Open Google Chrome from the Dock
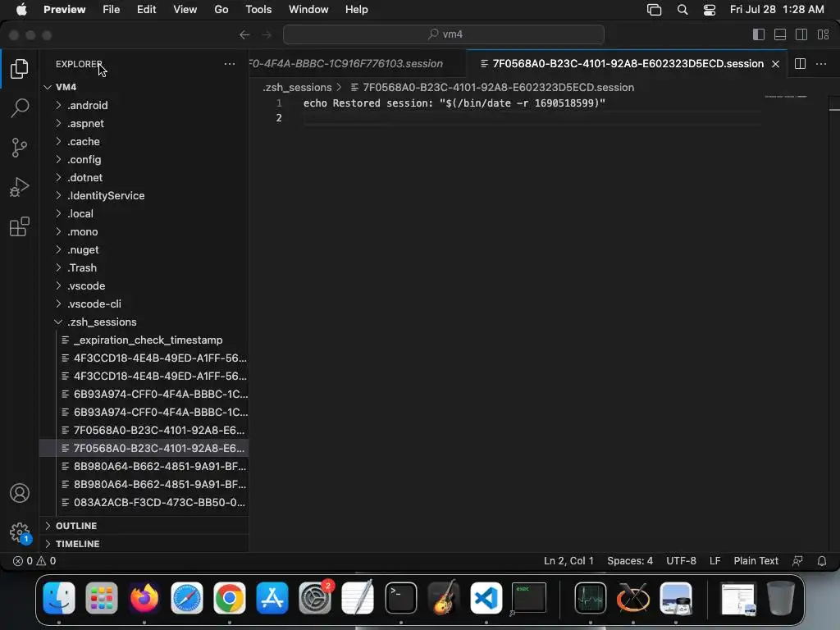 pos(230,598)
